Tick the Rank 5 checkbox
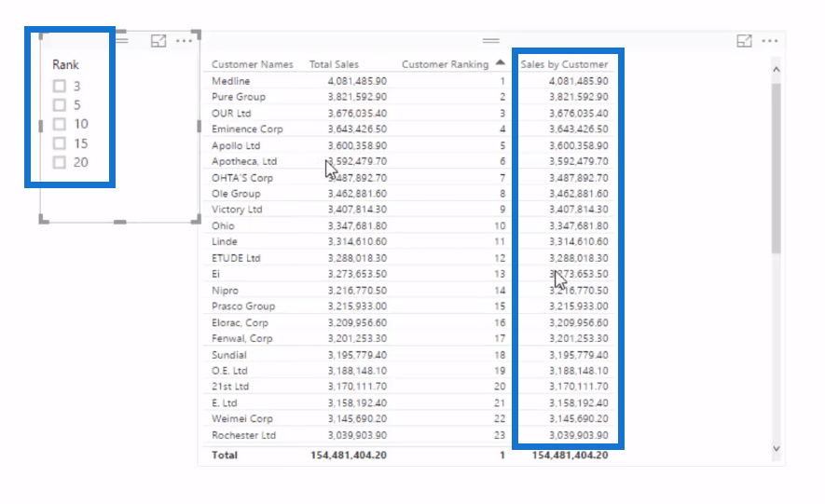The width and height of the screenshot is (825, 504). point(60,104)
